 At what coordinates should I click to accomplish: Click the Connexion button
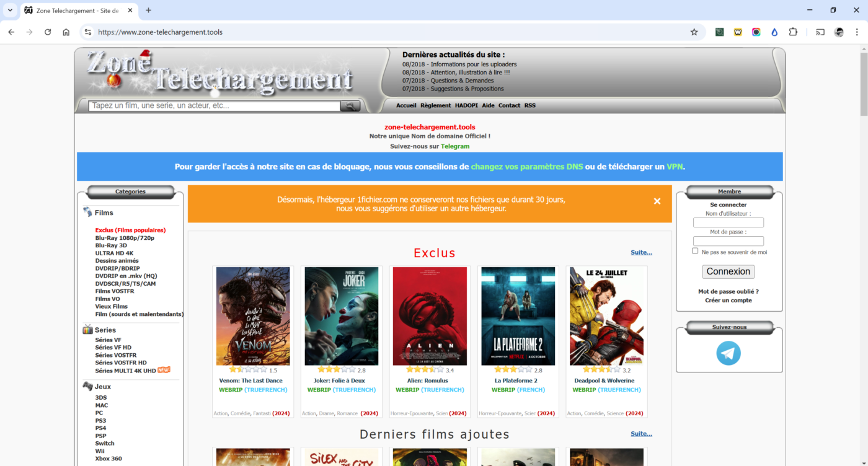[728, 271]
